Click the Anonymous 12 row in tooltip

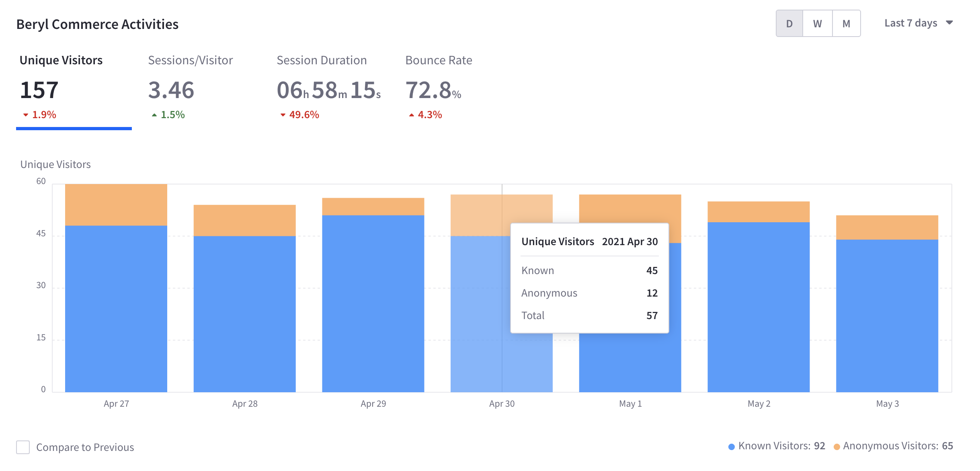(590, 293)
